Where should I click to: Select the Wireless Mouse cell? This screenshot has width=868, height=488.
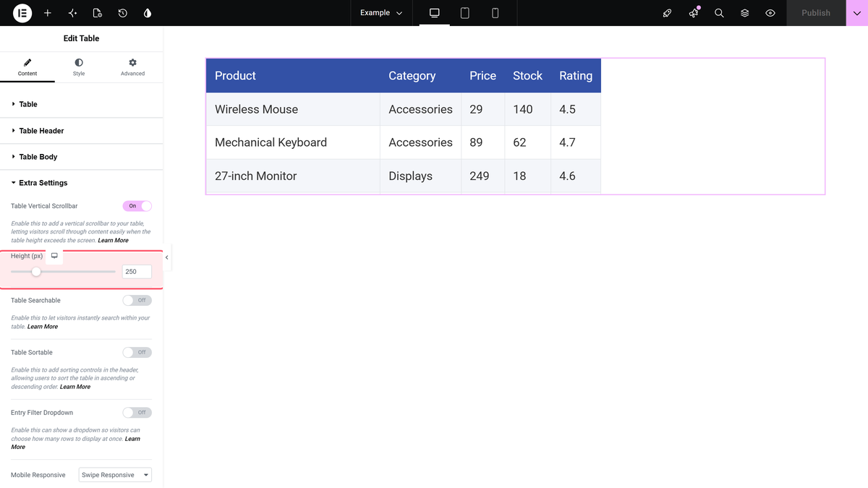tap(293, 109)
